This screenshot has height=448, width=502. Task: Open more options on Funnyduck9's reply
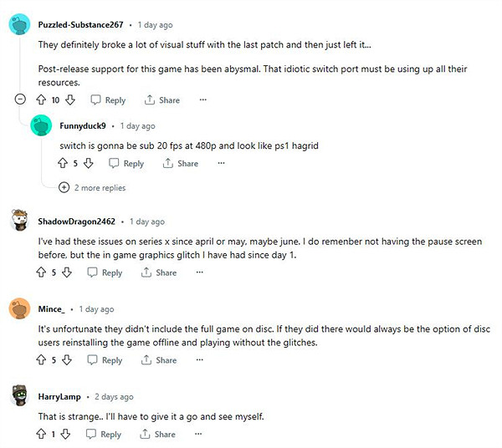pos(222,164)
